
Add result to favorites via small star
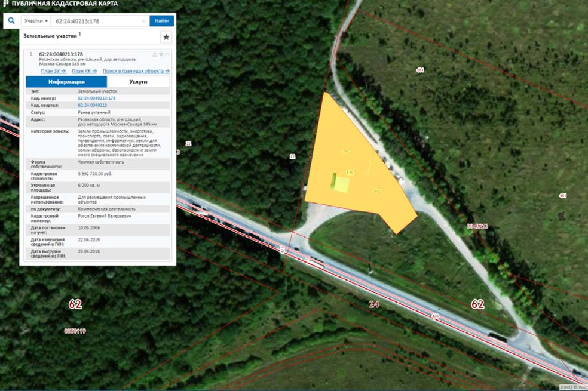[161, 54]
